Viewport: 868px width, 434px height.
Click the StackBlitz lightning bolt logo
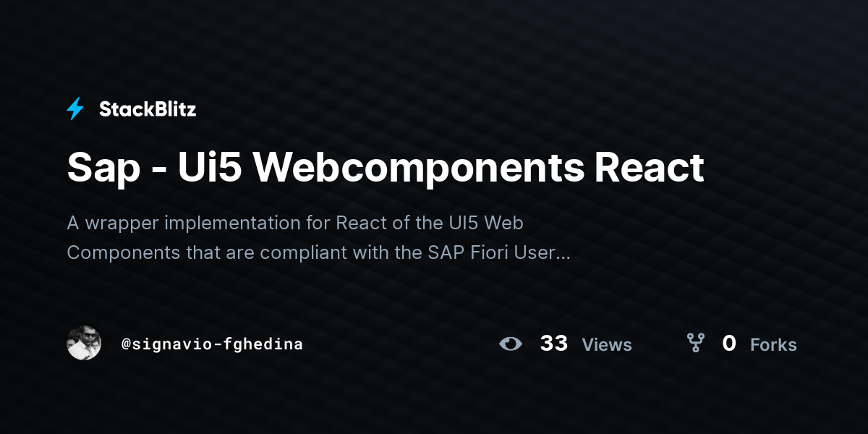point(75,109)
